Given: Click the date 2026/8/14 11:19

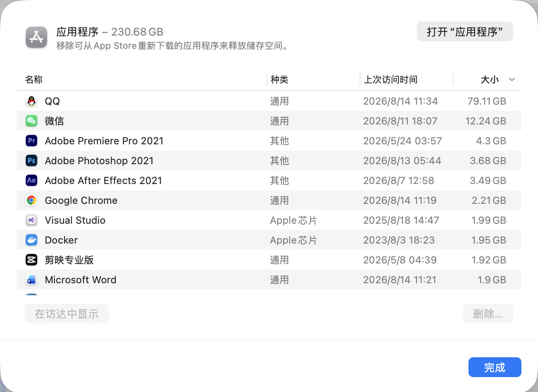Looking at the screenshot, I should 400,200.
